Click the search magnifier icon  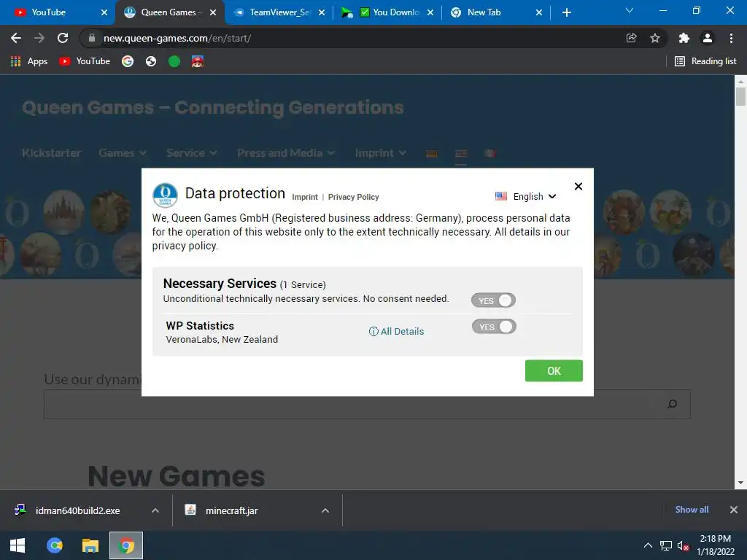click(672, 404)
